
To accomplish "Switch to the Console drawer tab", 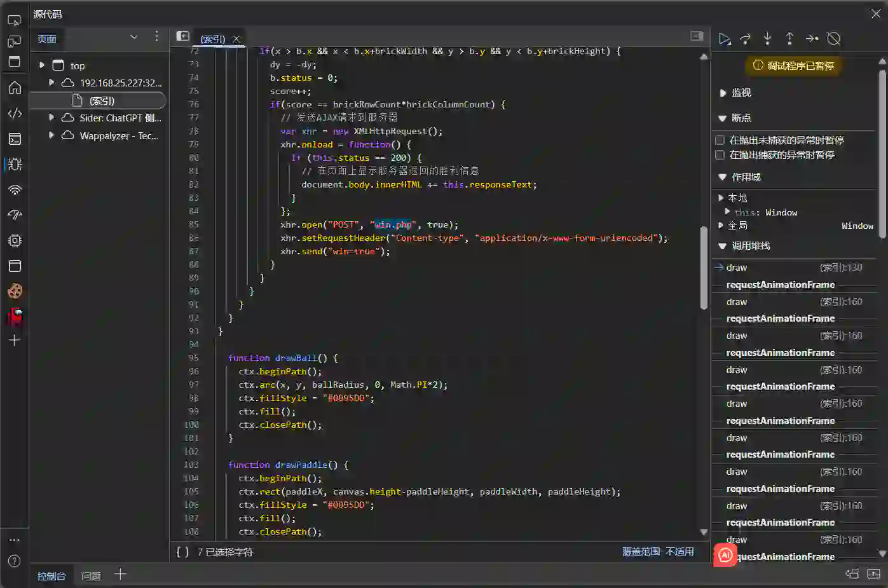I will (51, 576).
